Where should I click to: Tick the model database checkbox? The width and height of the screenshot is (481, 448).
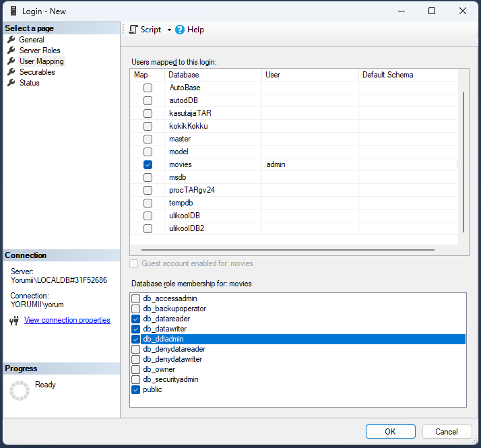coord(148,152)
